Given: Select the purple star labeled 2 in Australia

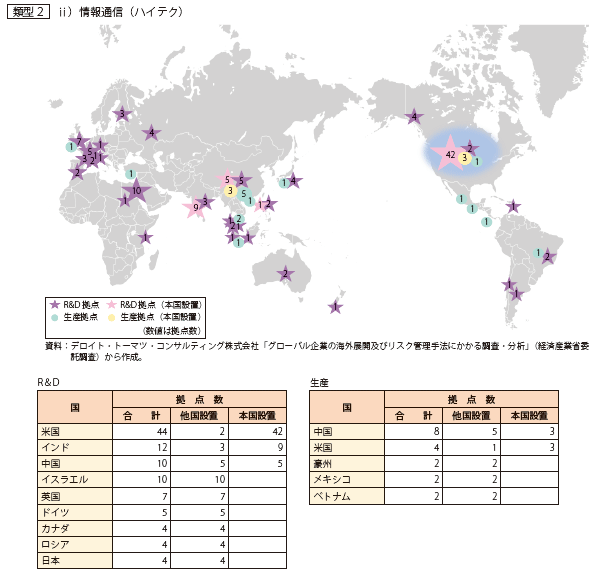Looking at the screenshot, I should [x=285, y=274].
